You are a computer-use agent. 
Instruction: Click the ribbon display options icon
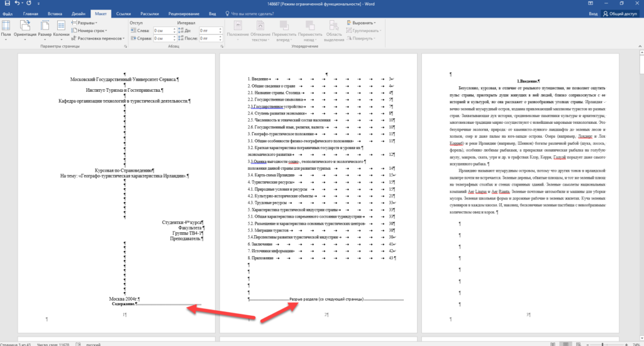click(591, 3)
